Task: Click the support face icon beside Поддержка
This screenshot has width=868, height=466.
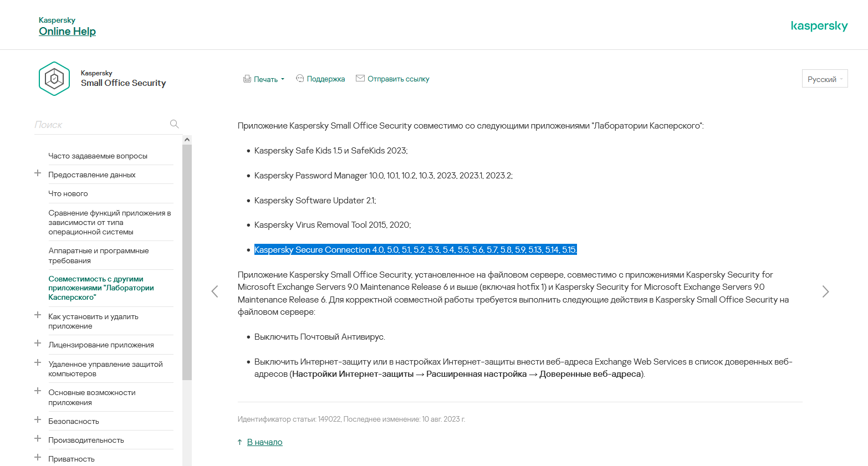Action: point(300,79)
